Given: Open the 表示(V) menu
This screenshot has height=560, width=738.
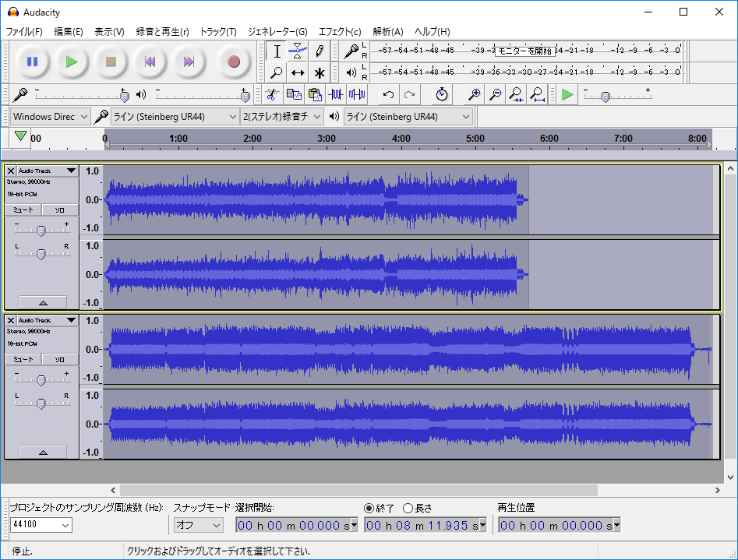Looking at the screenshot, I should click(109, 31).
